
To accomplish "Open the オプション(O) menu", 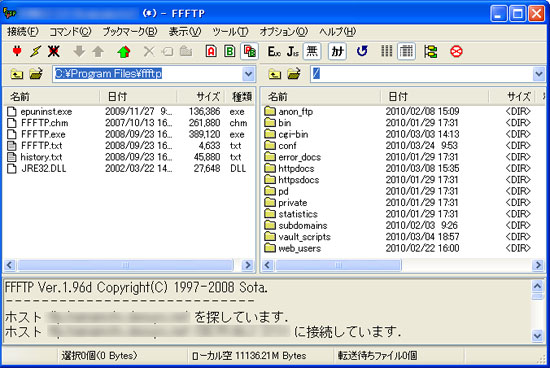I will 283,32.
